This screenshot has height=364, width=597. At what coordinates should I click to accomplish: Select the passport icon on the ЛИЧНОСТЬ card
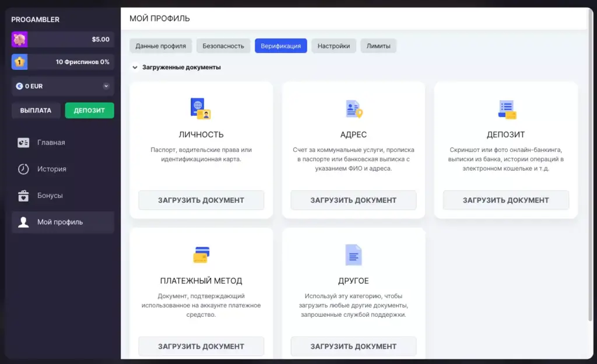pos(201,107)
